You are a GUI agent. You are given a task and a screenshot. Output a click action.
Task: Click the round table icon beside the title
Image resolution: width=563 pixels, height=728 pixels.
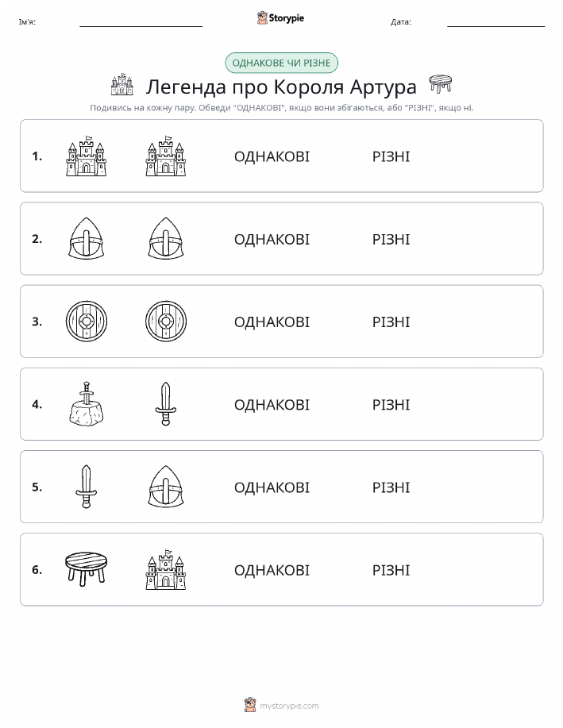coord(440,84)
